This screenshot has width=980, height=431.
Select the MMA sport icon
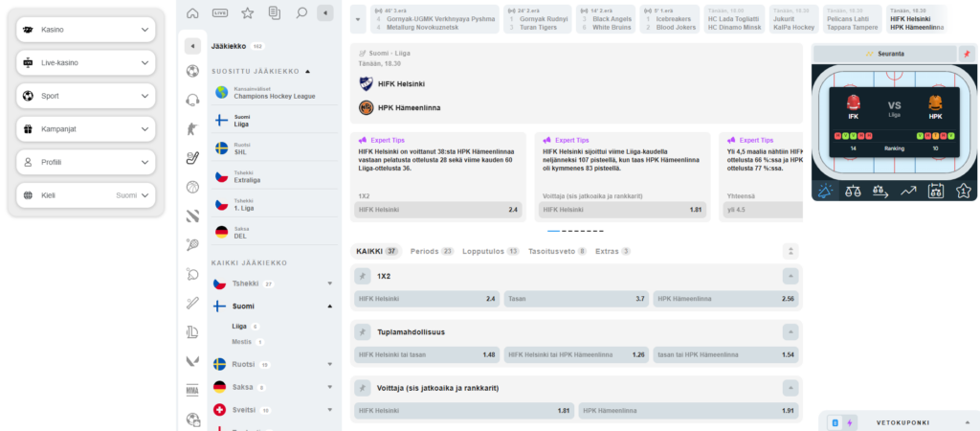coord(192,390)
